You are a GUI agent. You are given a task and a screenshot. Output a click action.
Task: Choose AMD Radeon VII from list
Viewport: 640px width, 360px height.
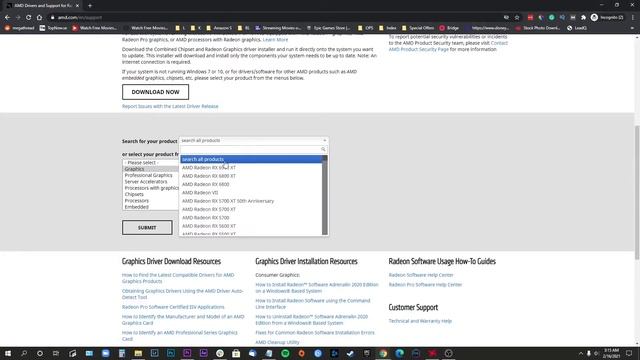pos(200,193)
